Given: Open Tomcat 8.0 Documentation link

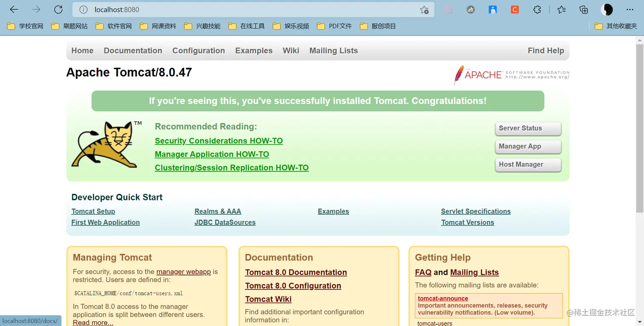Looking at the screenshot, I should pos(296,272).
